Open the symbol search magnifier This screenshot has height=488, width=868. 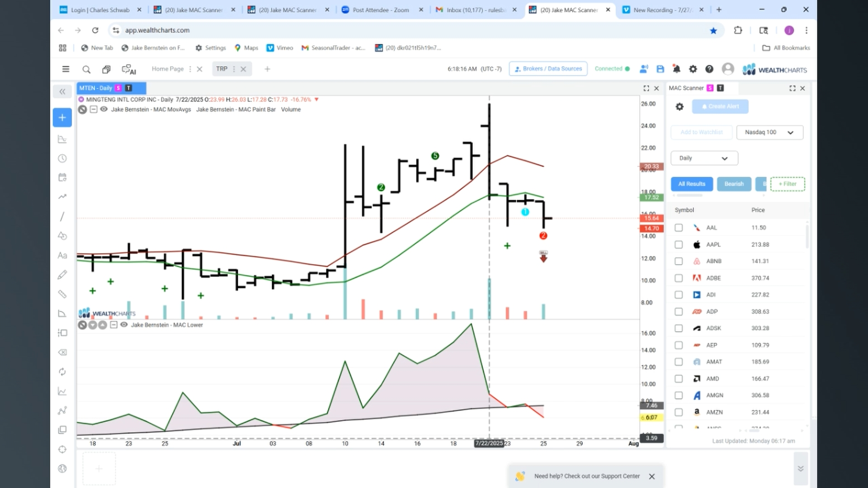(86, 69)
